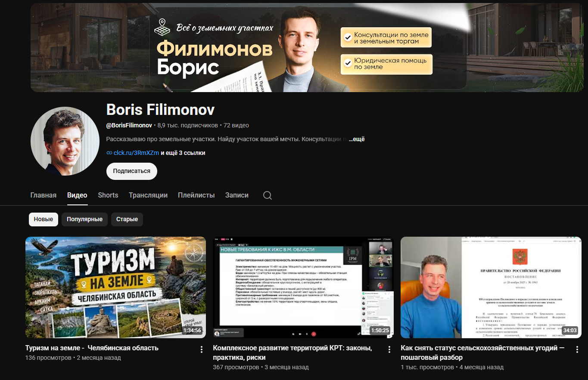Select the Видео tab
The image size is (588, 380).
point(77,195)
